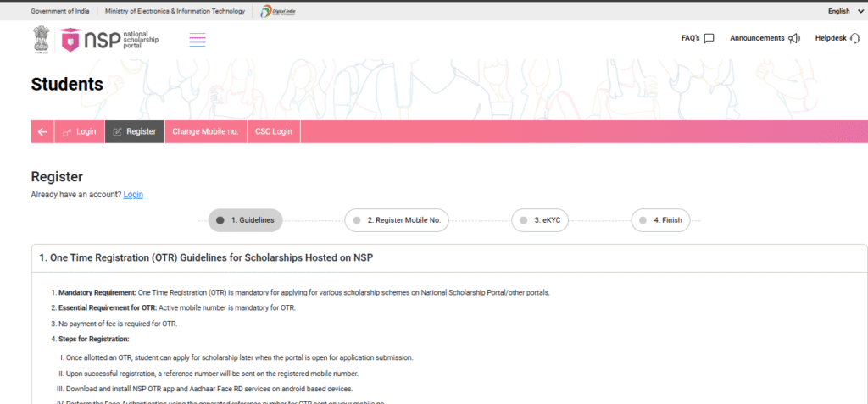868x404 pixels.
Task: Click the back arrow icon
Action: (42, 132)
